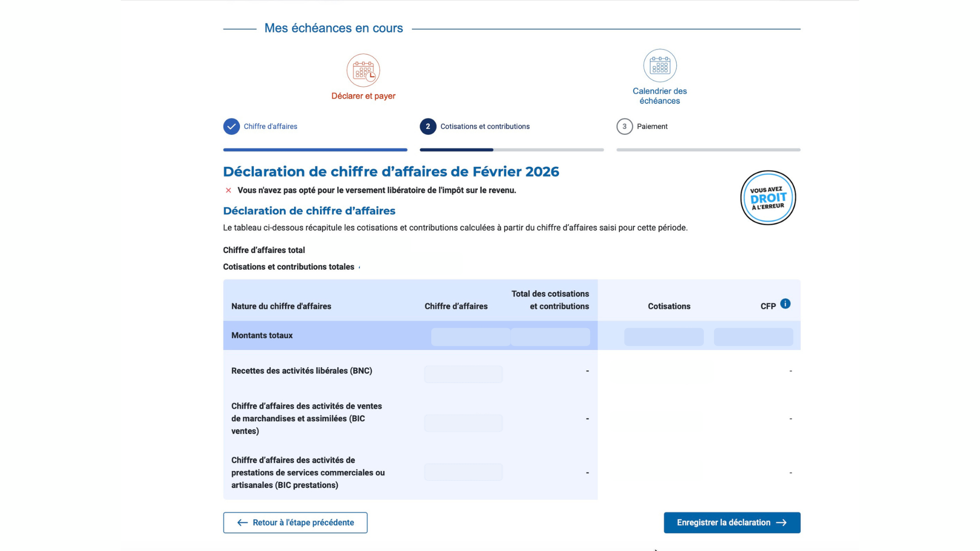Screen dimensions: 980x551
Task: Click the BIC ventes chiffre d'affaires field
Action: 462,422
